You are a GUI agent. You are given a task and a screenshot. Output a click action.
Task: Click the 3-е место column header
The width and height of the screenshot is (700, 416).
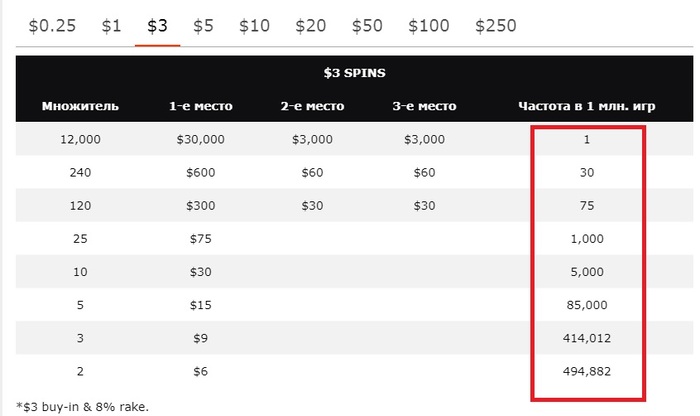click(425, 106)
